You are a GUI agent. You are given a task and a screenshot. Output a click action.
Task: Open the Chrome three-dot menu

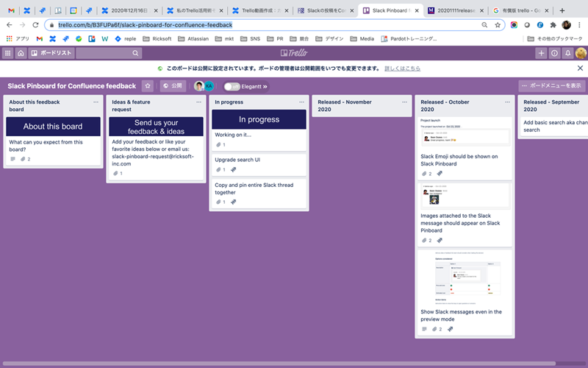pyautogui.click(x=579, y=25)
